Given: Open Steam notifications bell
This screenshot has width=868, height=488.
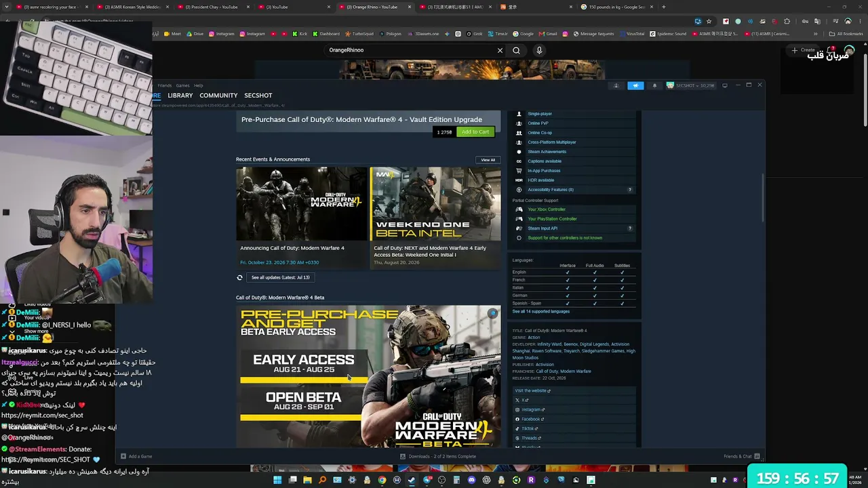Looking at the screenshot, I should (x=654, y=85).
